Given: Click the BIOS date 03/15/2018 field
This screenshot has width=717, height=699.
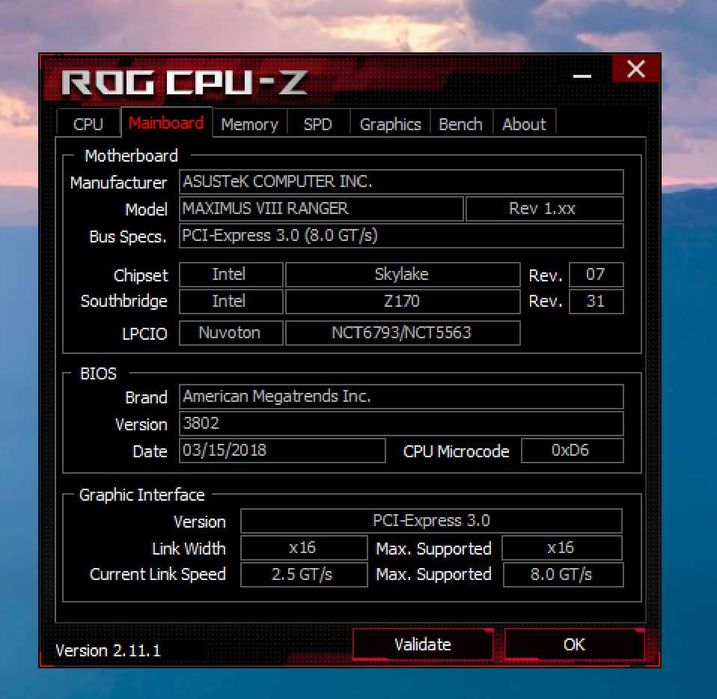Looking at the screenshot, I should point(282,450).
